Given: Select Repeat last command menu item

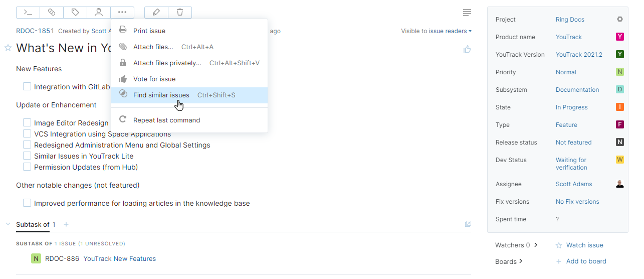Looking at the screenshot, I should pos(189,120).
